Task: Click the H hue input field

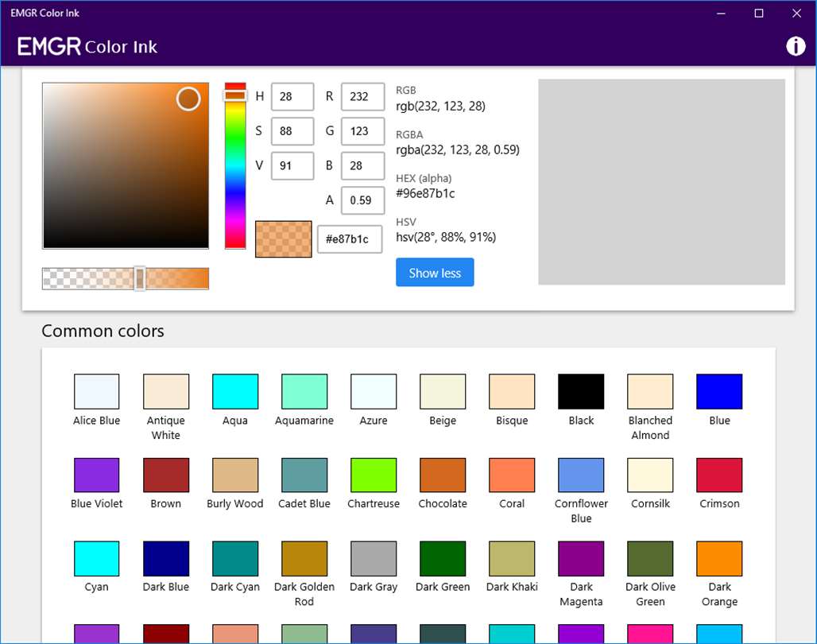Action: (292, 96)
